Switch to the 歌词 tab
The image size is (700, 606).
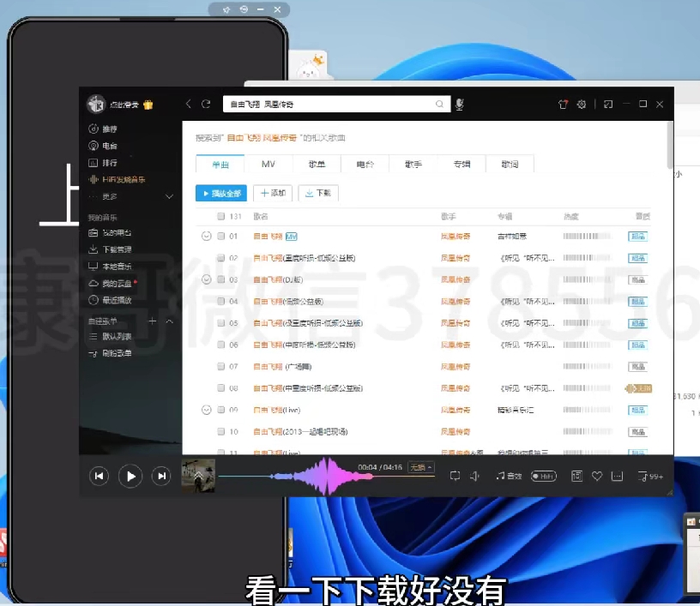click(510, 164)
